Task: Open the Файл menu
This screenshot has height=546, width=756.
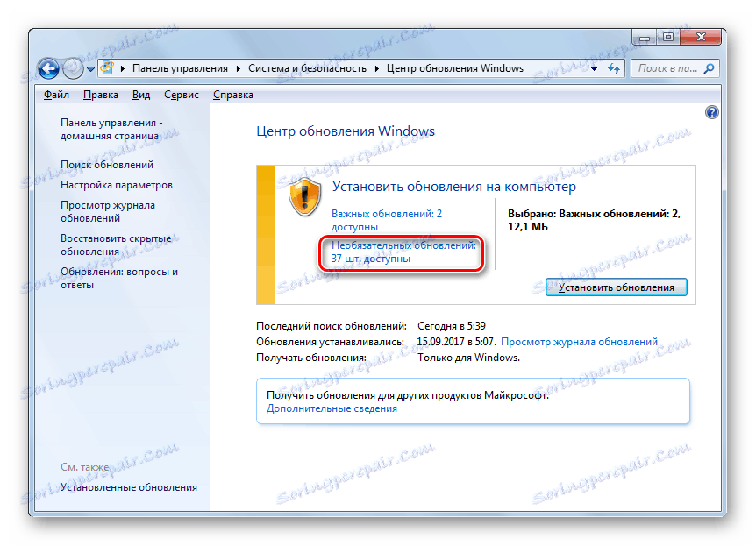Action: [56, 95]
